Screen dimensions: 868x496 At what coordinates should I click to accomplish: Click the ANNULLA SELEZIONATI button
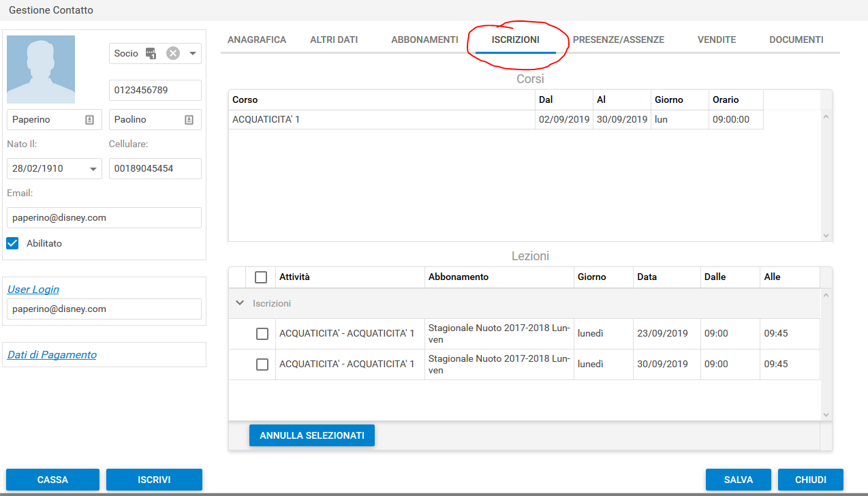tap(312, 435)
